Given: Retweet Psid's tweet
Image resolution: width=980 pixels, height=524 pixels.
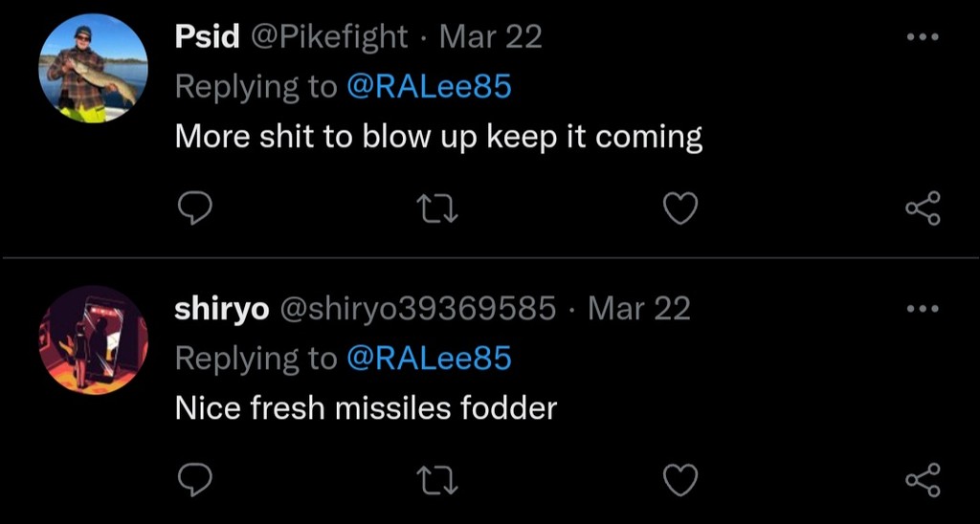Looking at the screenshot, I should [437, 207].
